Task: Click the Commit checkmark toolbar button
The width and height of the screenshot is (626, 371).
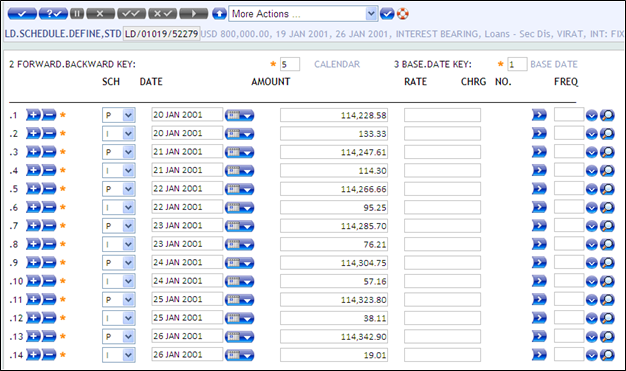Action: (22, 14)
